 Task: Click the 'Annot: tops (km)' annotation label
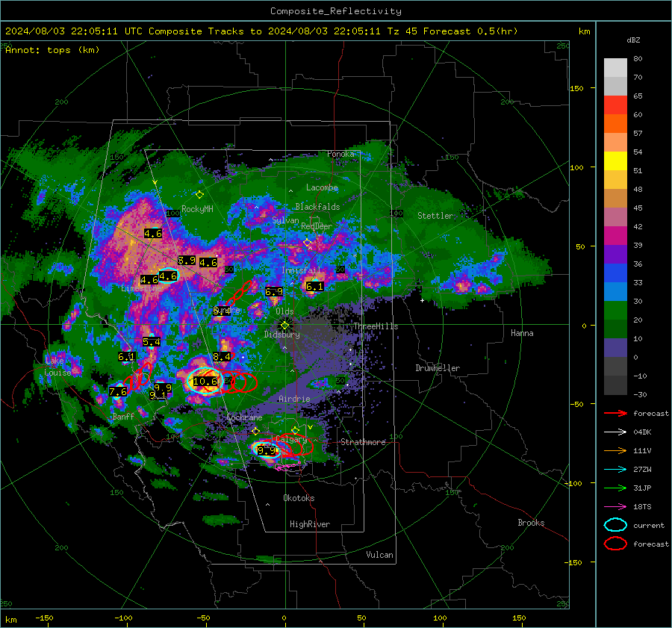click(52, 50)
